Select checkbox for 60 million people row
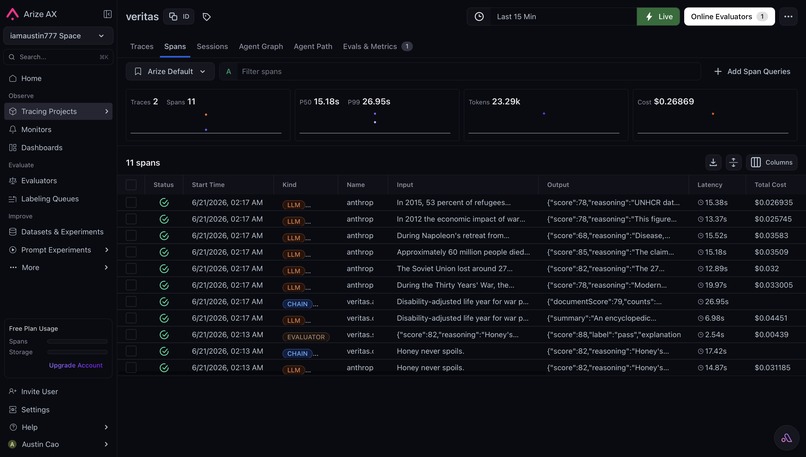The height and width of the screenshot is (457, 806). pos(131,252)
